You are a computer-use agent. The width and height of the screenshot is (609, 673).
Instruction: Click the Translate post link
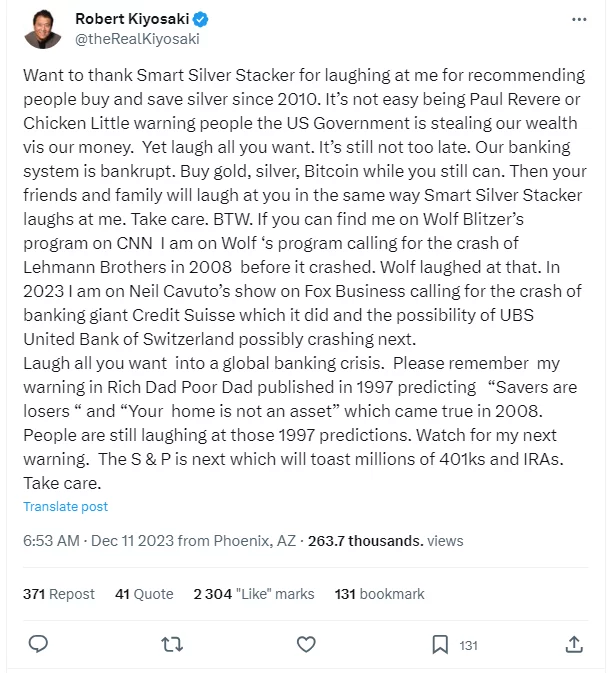coord(65,507)
